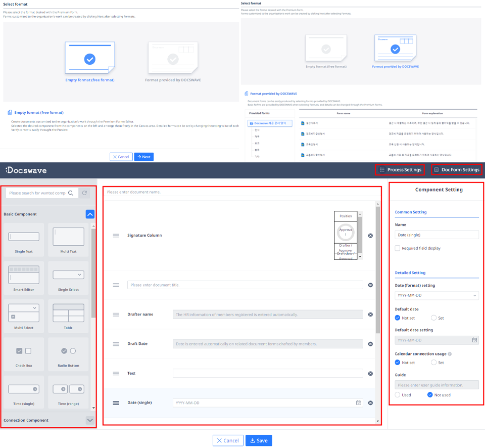485x448 pixels.
Task: Select Default date Not set option
Action: pyautogui.click(x=398, y=318)
